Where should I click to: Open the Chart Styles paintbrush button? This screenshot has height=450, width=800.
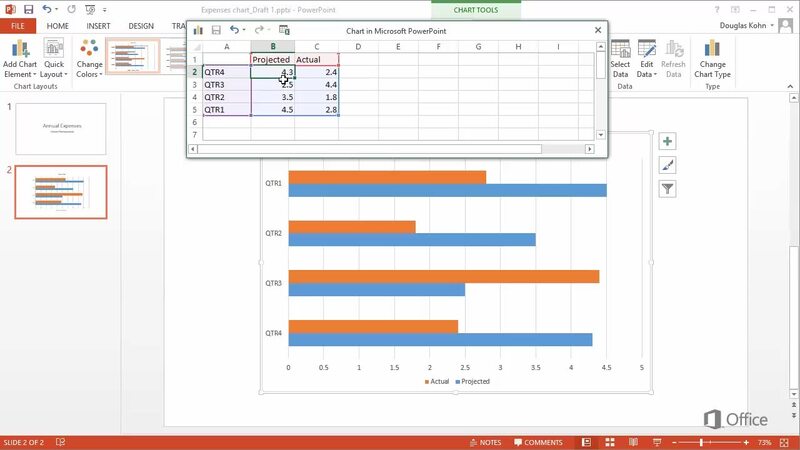click(x=667, y=165)
